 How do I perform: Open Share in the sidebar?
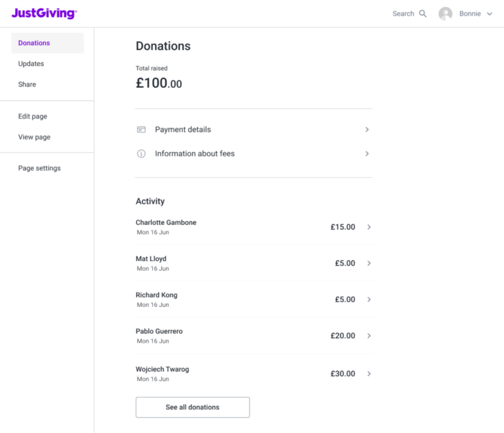pos(27,84)
